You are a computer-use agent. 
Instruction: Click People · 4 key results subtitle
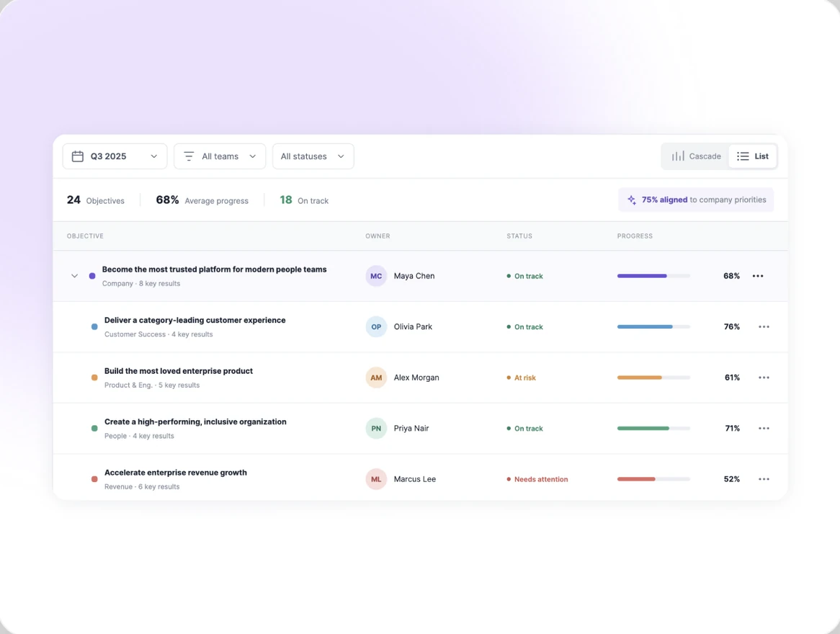(x=139, y=437)
